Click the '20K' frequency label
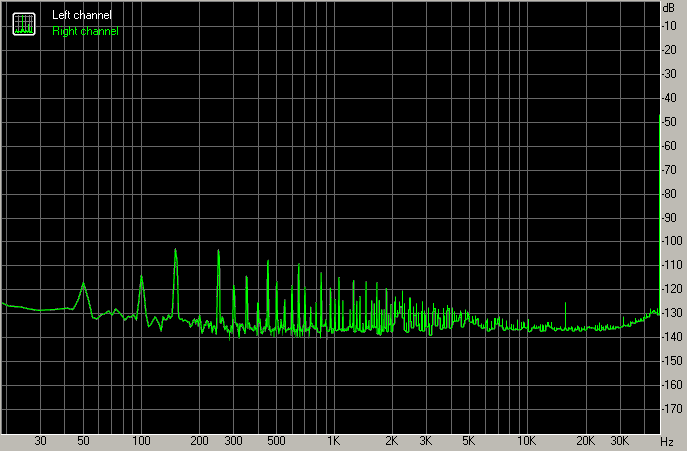The width and height of the screenshot is (687, 451). pos(585,441)
